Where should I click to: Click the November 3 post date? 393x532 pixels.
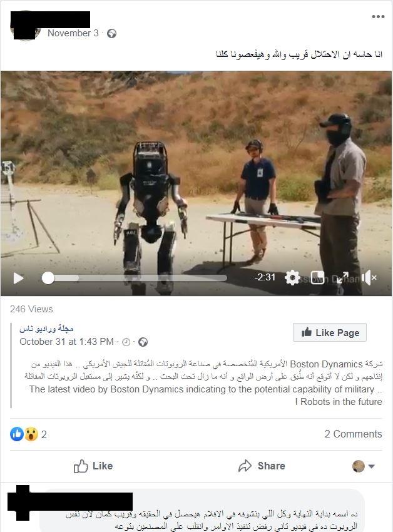point(73,33)
